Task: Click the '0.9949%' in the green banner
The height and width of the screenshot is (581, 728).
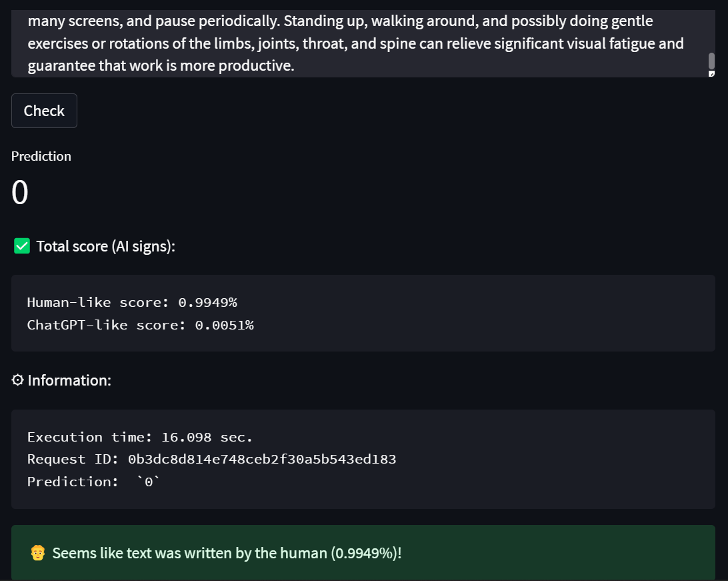Action: [365, 553]
